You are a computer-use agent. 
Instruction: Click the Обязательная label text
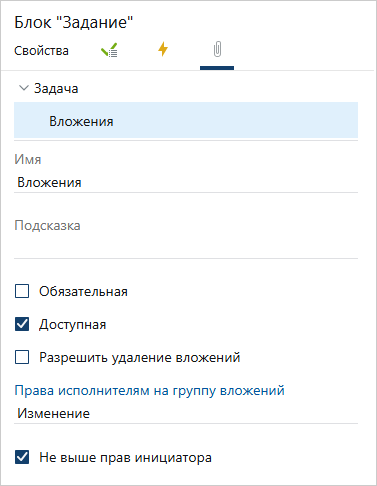(x=83, y=291)
